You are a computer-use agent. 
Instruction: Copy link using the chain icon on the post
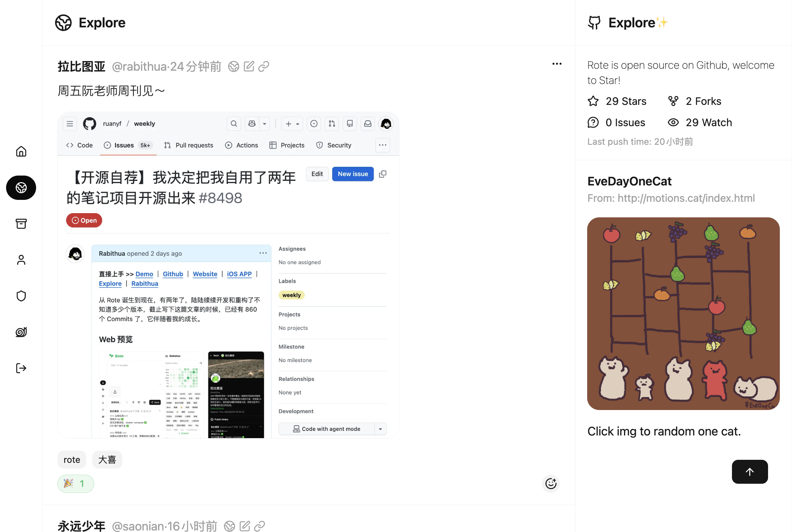point(264,66)
